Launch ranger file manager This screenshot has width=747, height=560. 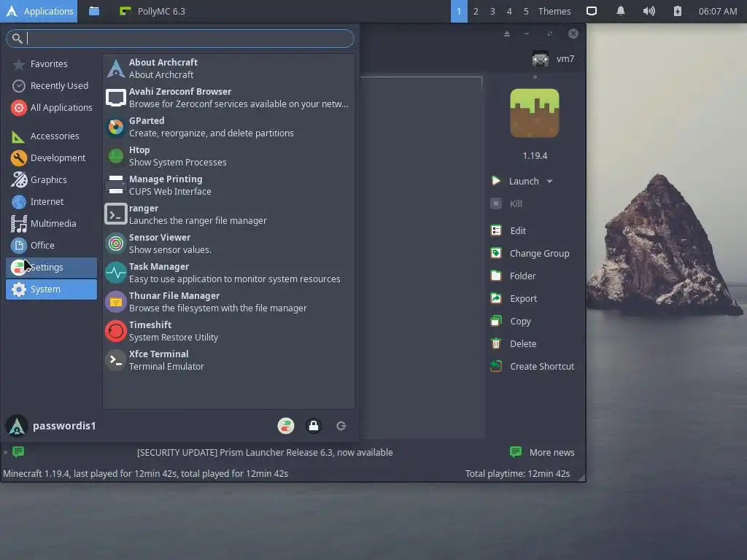[228, 214]
